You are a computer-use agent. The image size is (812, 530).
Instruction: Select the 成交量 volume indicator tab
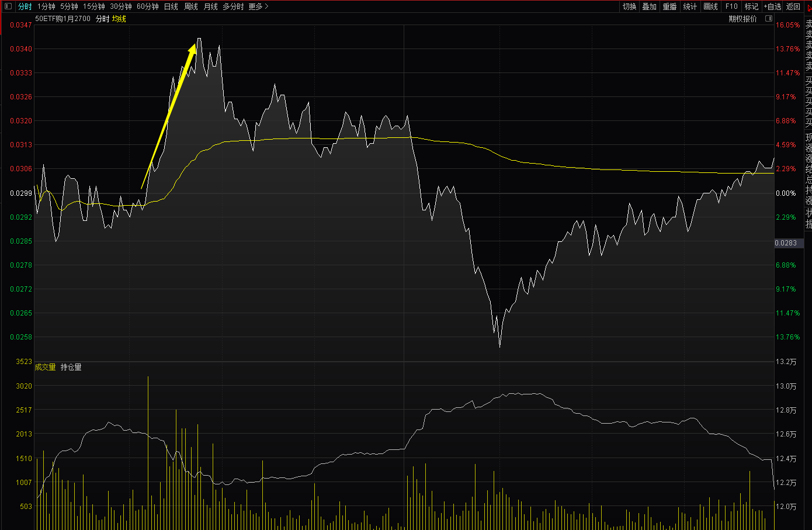pyautogui.click(x=46, y=367)
